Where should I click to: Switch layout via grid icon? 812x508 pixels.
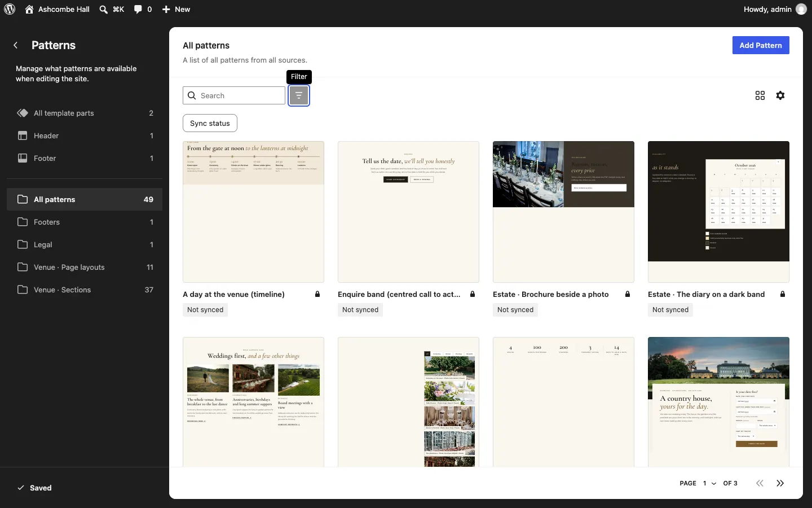760,95
